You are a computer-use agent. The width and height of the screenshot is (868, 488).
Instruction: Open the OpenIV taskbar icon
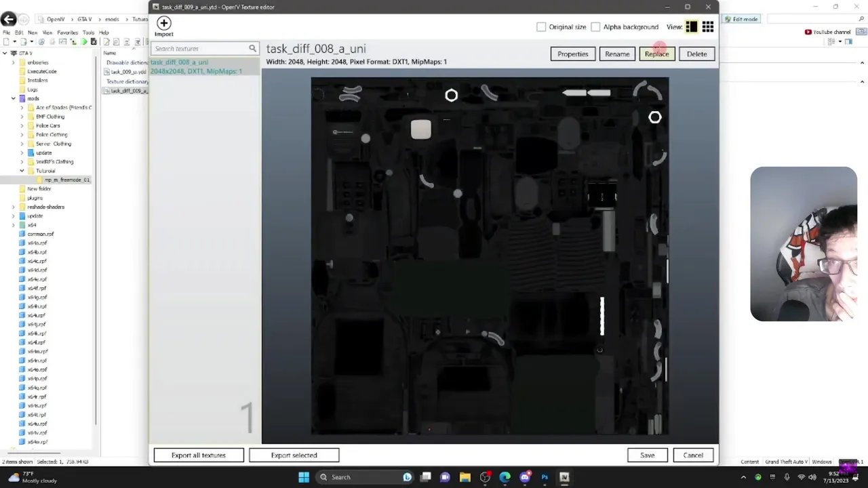(x=564, y=477)
